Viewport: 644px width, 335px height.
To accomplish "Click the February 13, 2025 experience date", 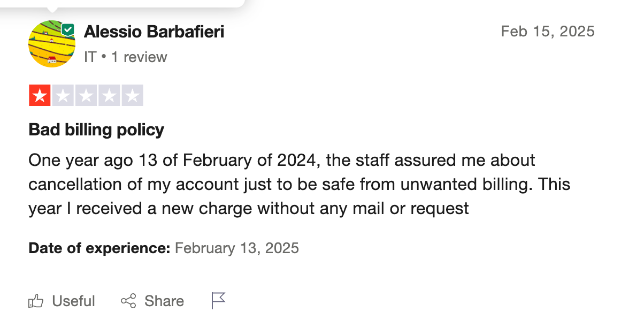I will 237,248.
